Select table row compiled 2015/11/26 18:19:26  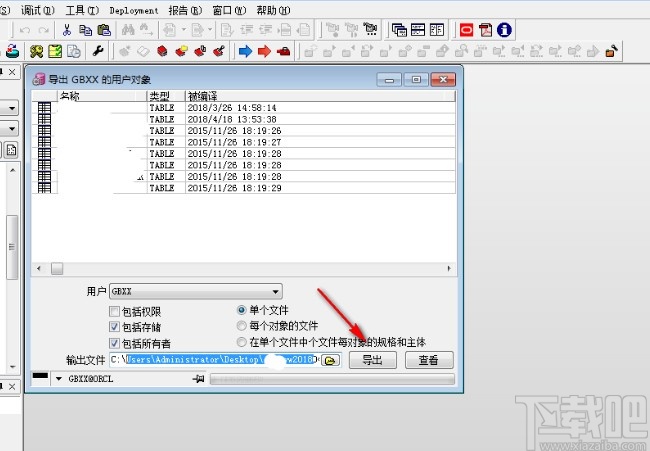tap(244, 131)
